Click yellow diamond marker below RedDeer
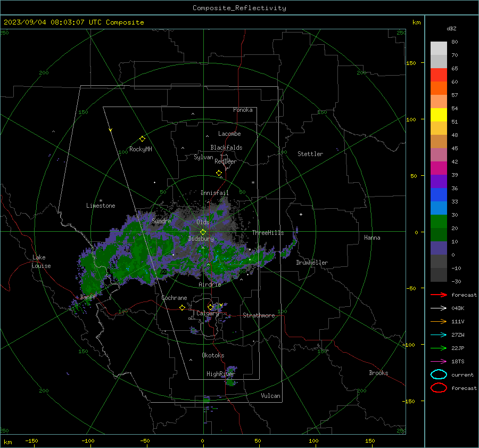Viewport: 479px width, 448px height. 219,173
